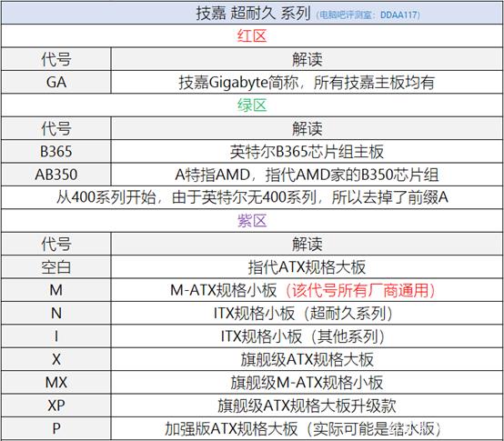504x441 pixels.
Task: Select the purple '紫区' section heading
Action: [252, 221]
